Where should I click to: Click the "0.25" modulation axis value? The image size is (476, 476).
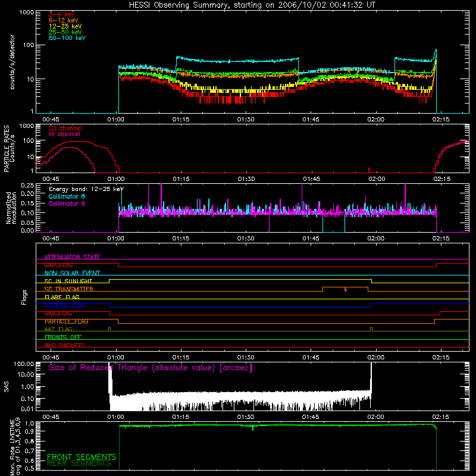(x=27, y=186)
